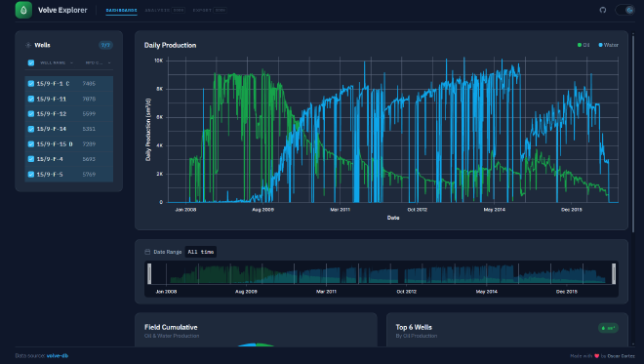Open the Analysis tab
This screenshot has width=644, height=364.
pyautogui.click(x=165, y=11)
